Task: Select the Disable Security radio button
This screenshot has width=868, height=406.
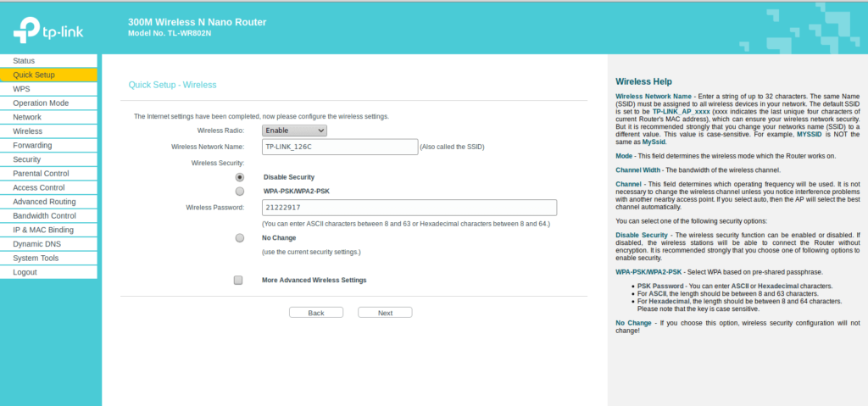Action: point(240,177)
